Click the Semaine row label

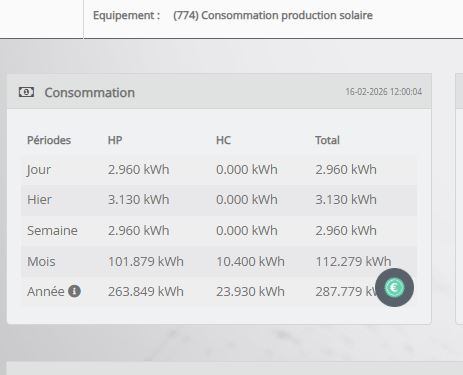pyautogui.click(x=52, y=230)
